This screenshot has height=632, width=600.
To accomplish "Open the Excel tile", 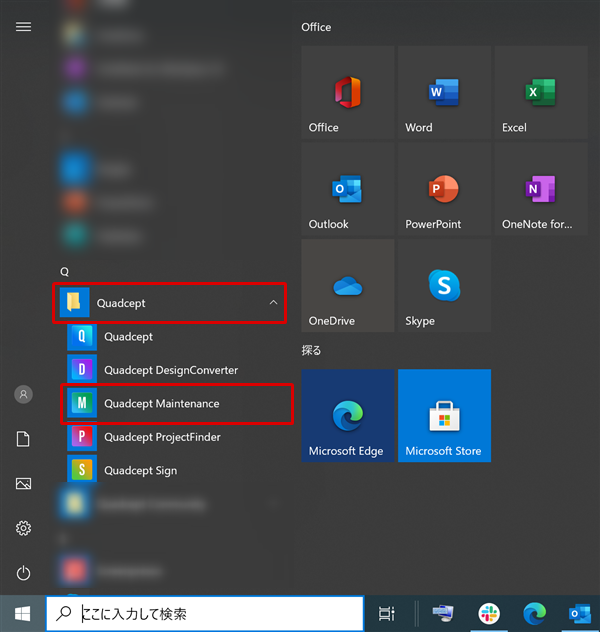I will coord(541,92).
